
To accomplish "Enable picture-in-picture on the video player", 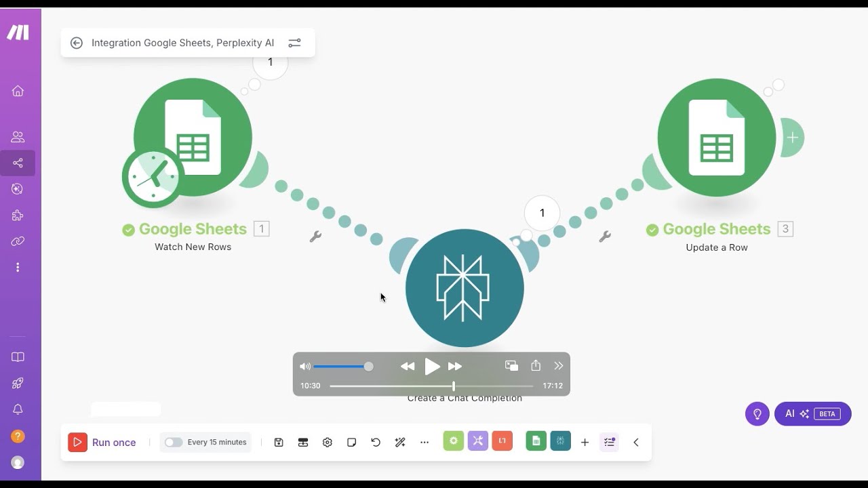I will pos(512,366).
